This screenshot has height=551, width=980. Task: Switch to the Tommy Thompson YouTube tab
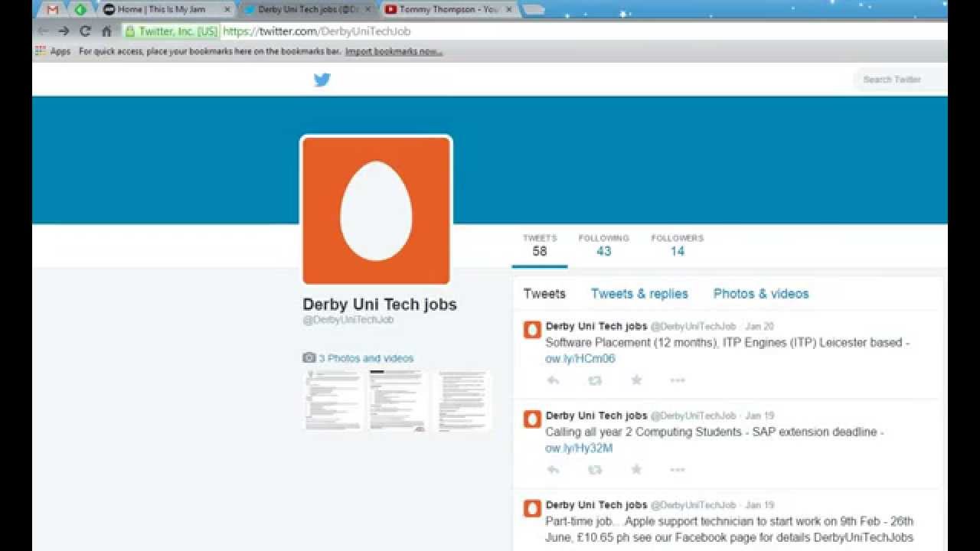[x=449, y=10]
